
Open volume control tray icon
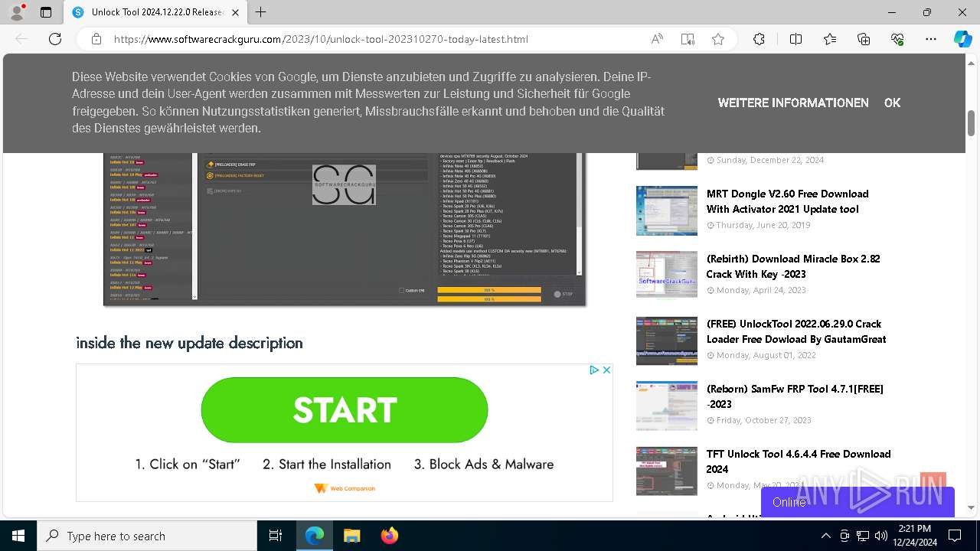click(880, 536)
